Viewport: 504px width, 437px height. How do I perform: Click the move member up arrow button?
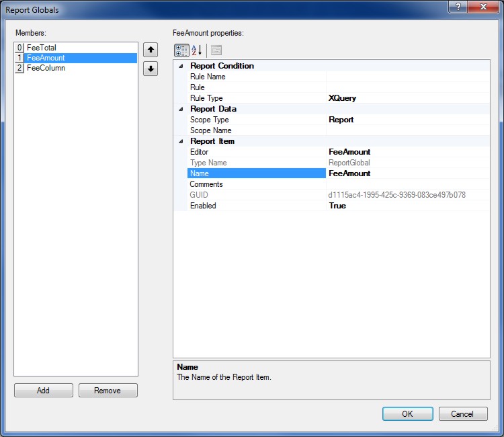[151, 50]
